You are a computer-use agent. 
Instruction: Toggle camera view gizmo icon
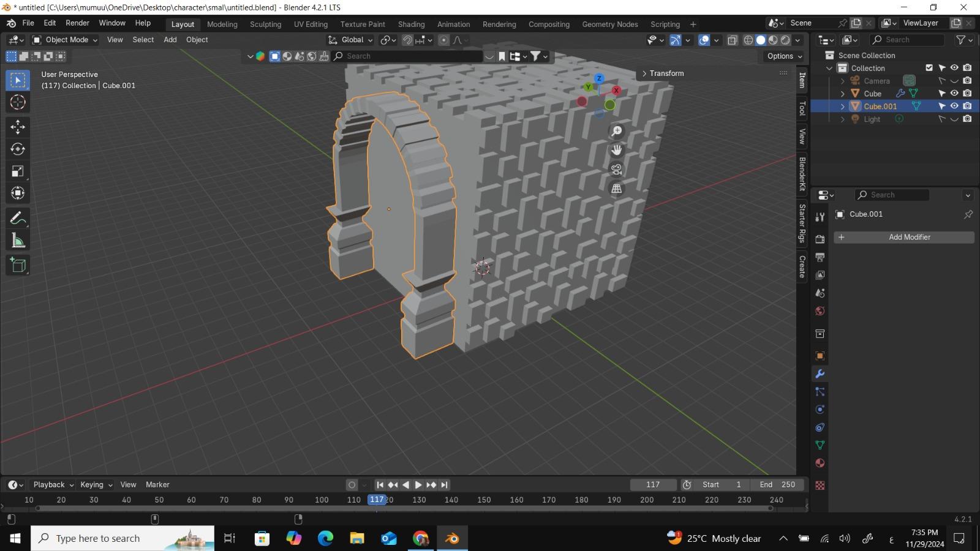pyautogui.click(x=617, y=170)
